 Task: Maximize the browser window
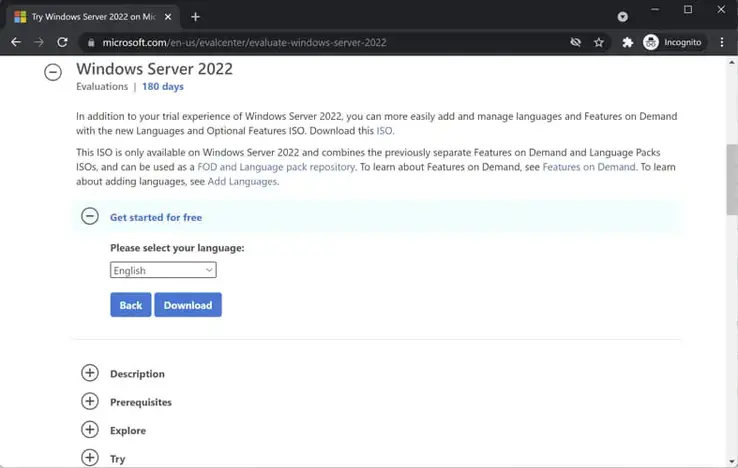point(688,9)
